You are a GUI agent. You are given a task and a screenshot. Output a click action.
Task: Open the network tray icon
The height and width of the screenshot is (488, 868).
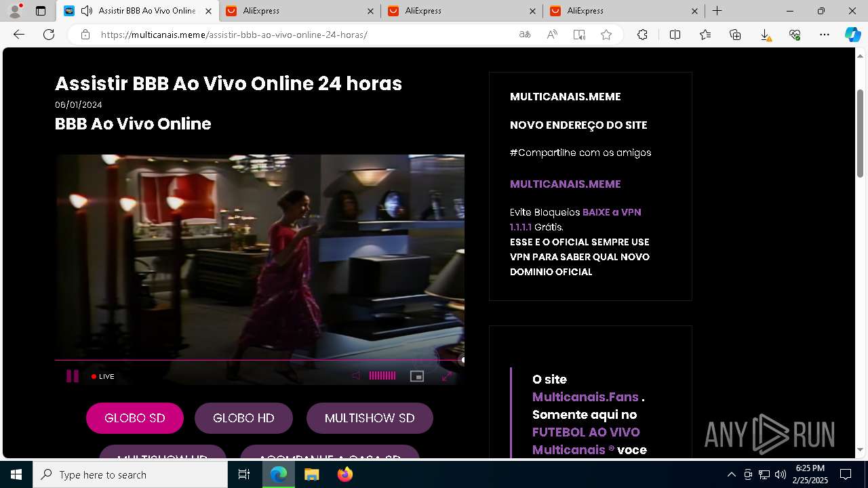764,474
